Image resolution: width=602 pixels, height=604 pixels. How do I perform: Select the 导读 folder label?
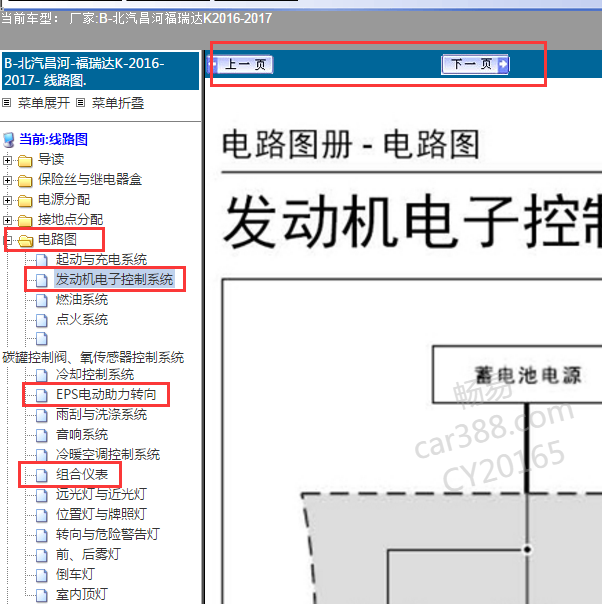(x=51, y=159)
